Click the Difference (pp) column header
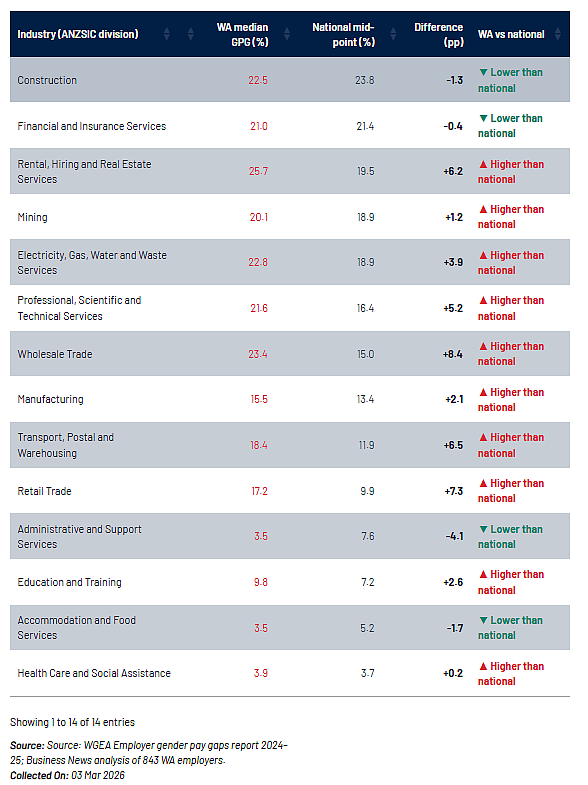Viewport: 588px width, 785px height. tap(438, 35)
